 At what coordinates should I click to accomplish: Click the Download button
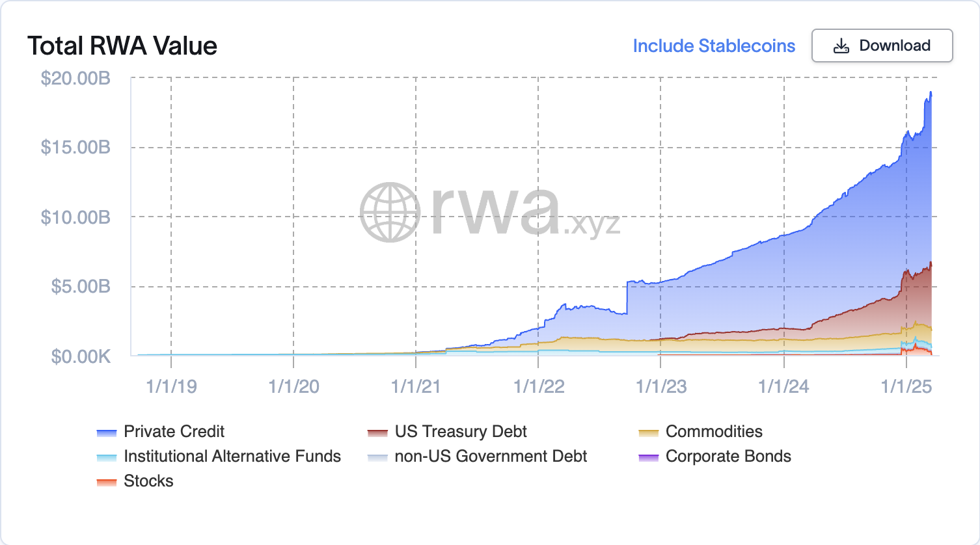tap(882, 46)
